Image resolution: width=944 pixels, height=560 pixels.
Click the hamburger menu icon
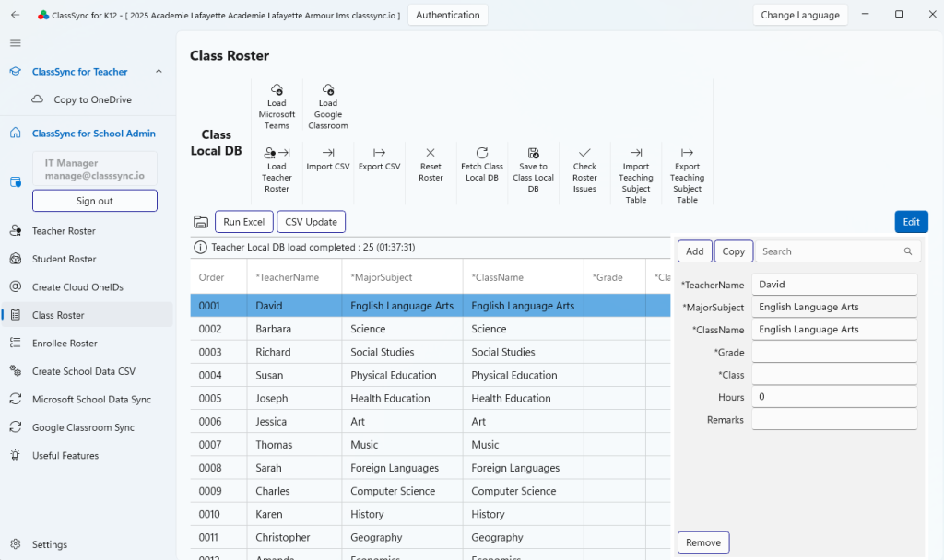tap(16, 42)
